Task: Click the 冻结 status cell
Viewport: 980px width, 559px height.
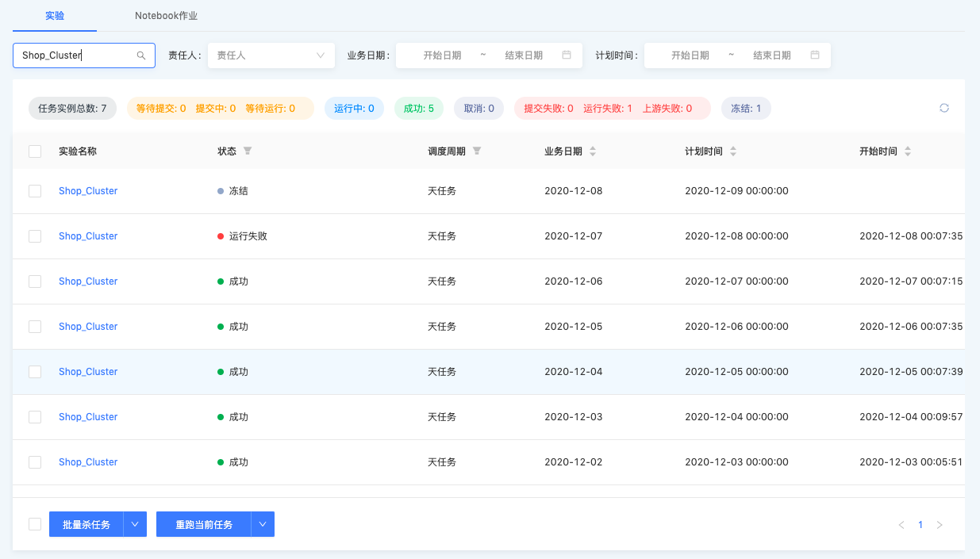Action: (233, 191)
